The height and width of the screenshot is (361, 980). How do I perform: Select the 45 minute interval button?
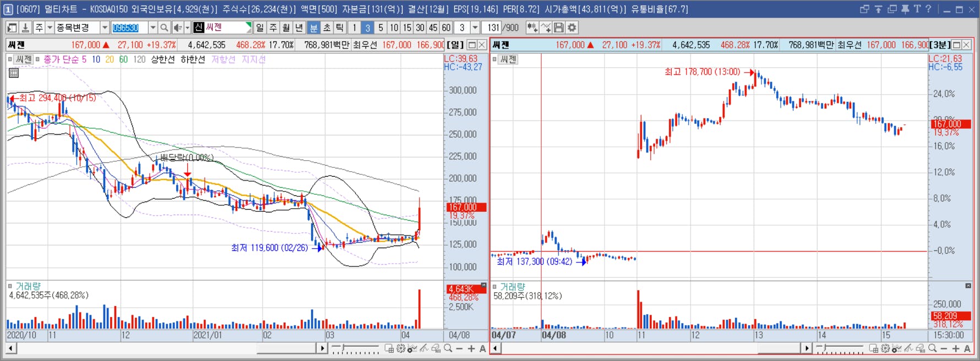pyautogui.click(x=433, y=28)
